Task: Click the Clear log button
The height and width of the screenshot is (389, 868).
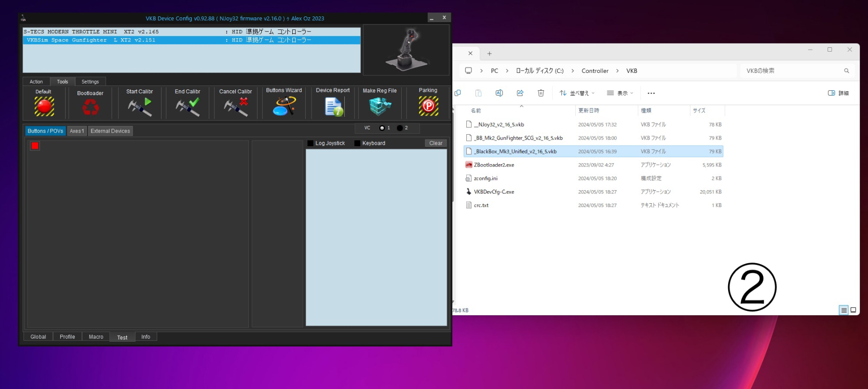Action: tap(436, 143)
